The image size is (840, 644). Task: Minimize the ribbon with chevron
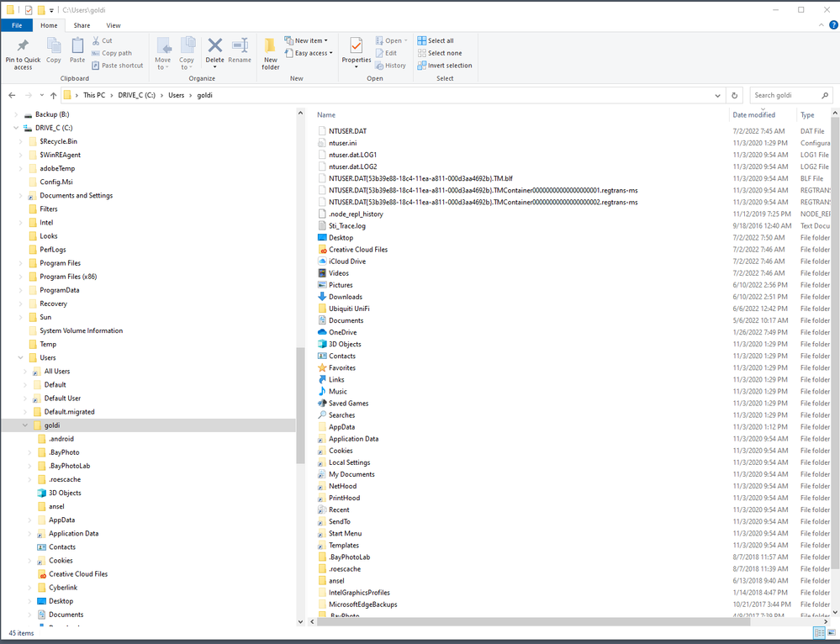tap(822, 25)
